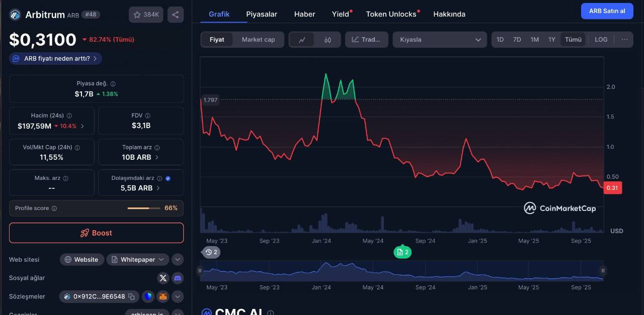Open the Discord social link
Screen dimensions: 644x315
177,278
